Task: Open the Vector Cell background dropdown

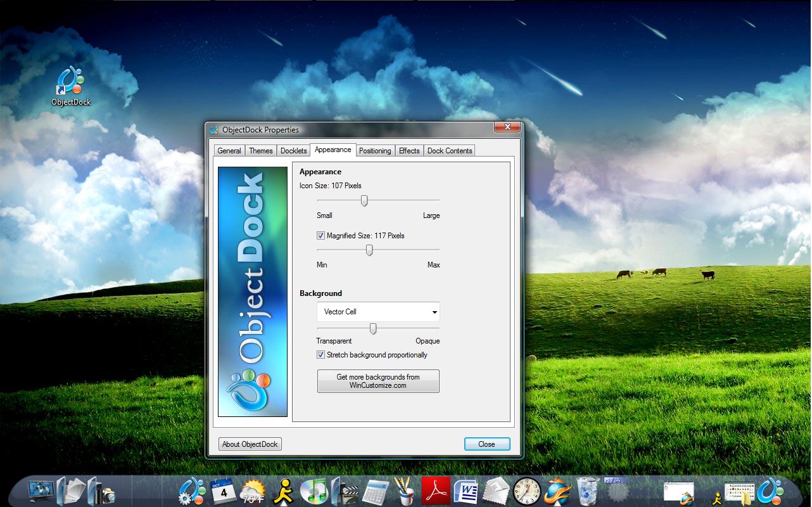Action: coord(378,312)
